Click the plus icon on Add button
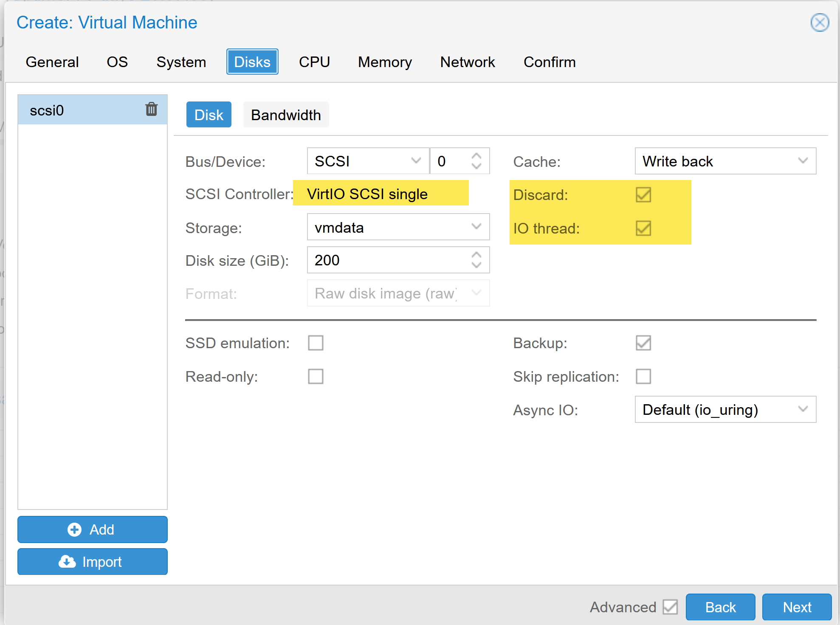Viewport: 840px width, 625px height. coord(75,529)
